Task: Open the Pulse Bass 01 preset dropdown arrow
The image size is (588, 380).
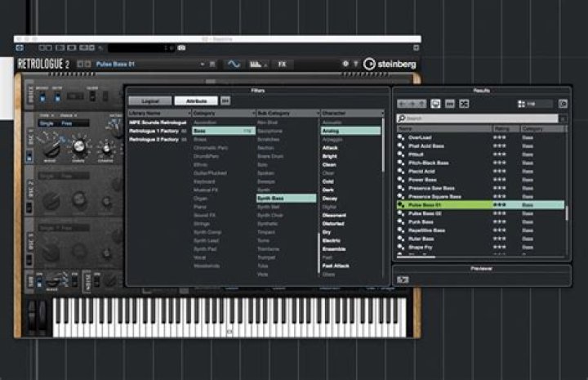Action: click(203, 64)
